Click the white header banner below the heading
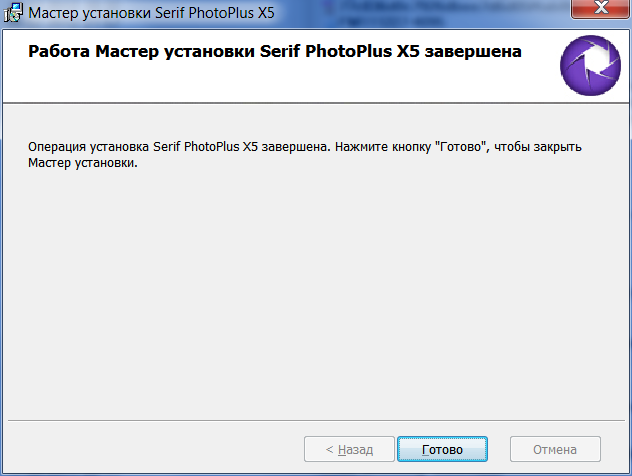This screenshot has height=476, width=632. [282, 83]
